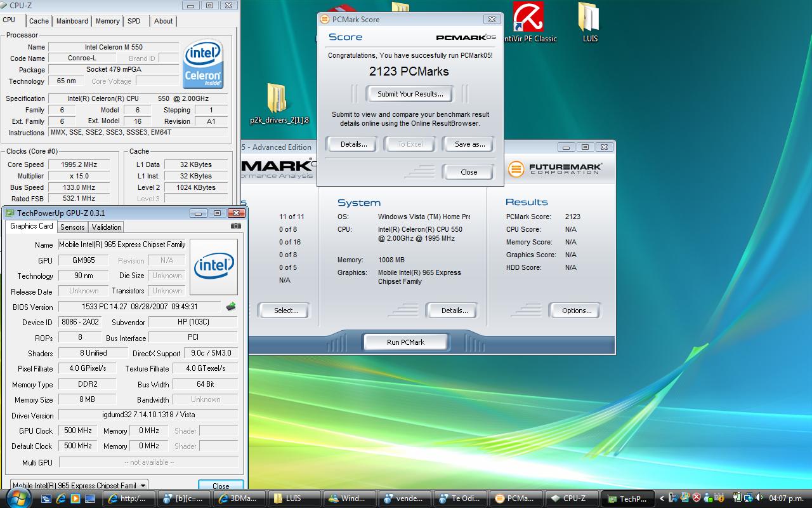Switch to About tab in CPU-Z
Image resolution: width=812 pixels, height=508 pixels.
(163, 21)
